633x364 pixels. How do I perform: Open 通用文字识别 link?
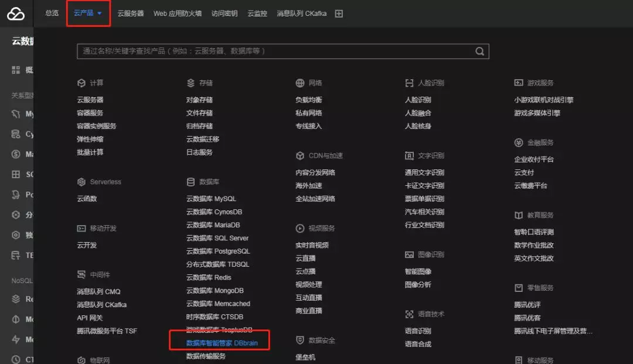click(x=425, y=172)
